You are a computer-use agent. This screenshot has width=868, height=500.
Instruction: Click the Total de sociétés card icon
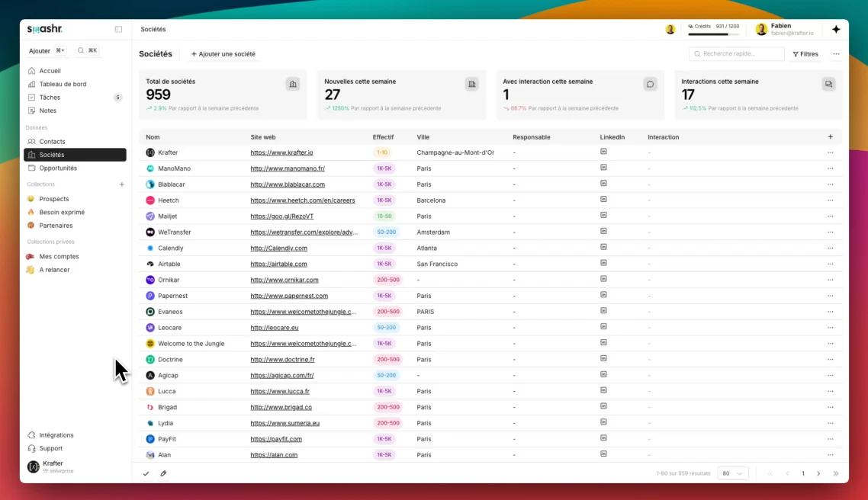[293, 84]
